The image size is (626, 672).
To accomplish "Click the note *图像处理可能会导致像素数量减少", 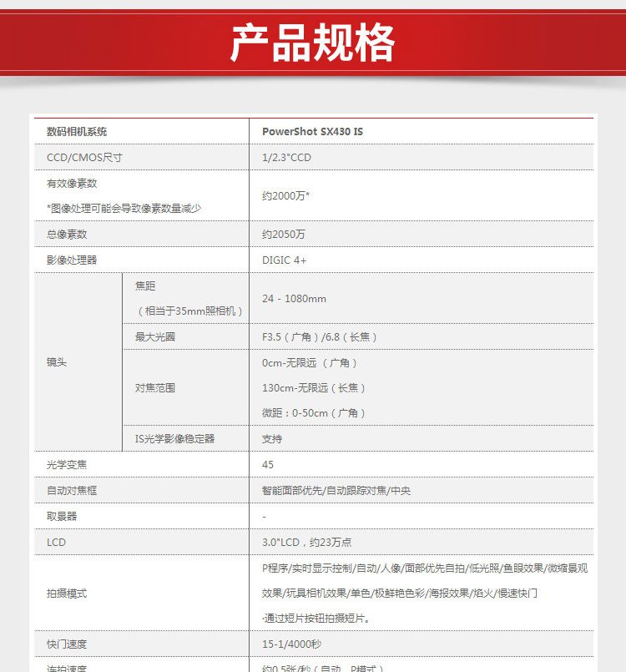I will pos(124,209).
